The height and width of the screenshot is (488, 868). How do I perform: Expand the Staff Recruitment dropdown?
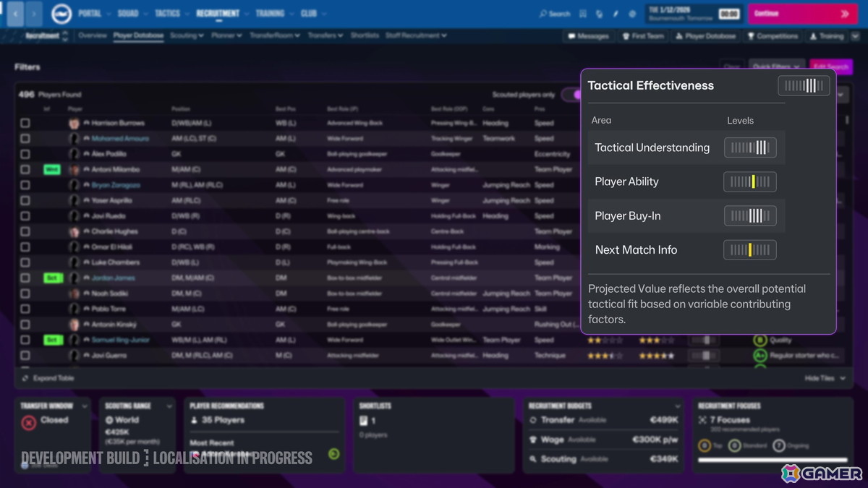tap(416, 35)
